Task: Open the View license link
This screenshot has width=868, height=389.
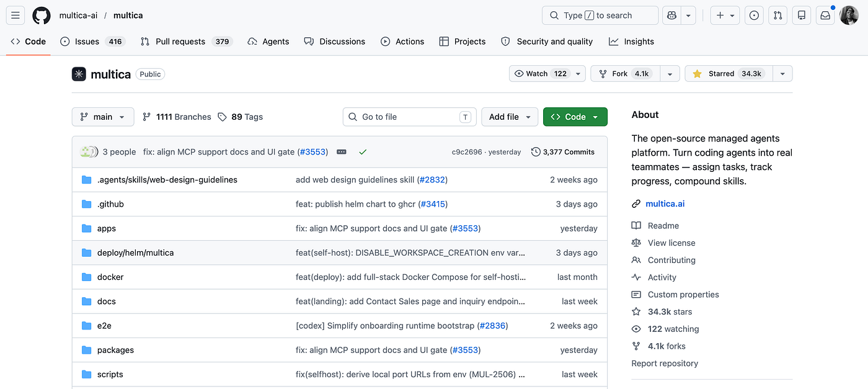Action: click(x=671, y=243)
